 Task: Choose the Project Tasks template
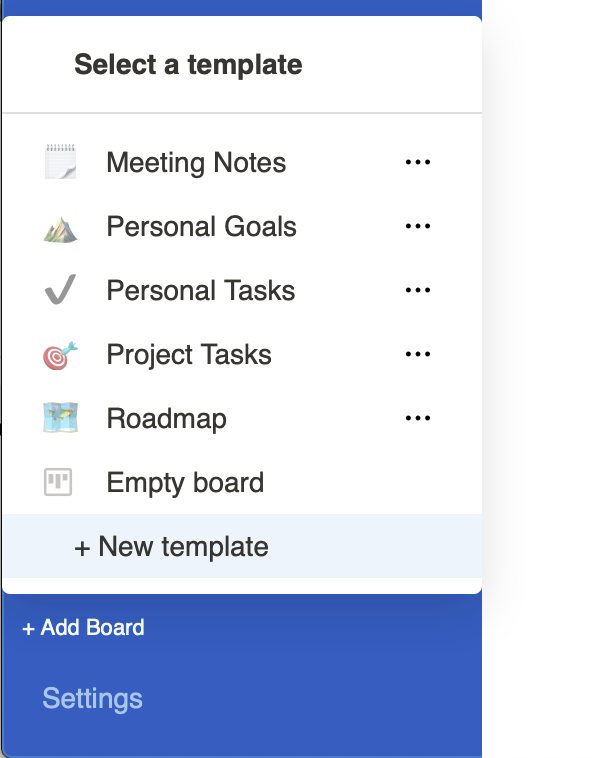point(189,355)
